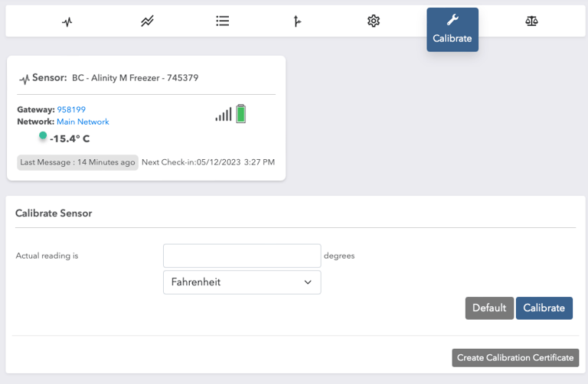Image resolution: width=588 pixels, height=384 pixels.
Task: Open gateway 958199 link
Action: (71, 109)
